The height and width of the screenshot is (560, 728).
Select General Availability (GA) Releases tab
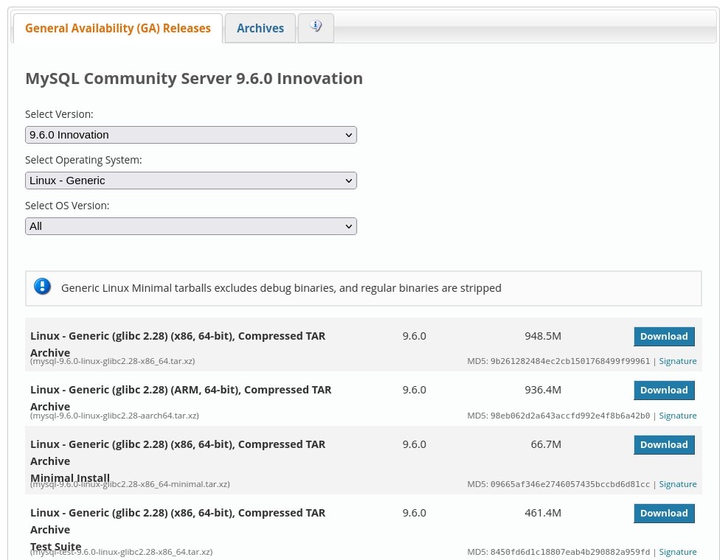tap(118, 28)
